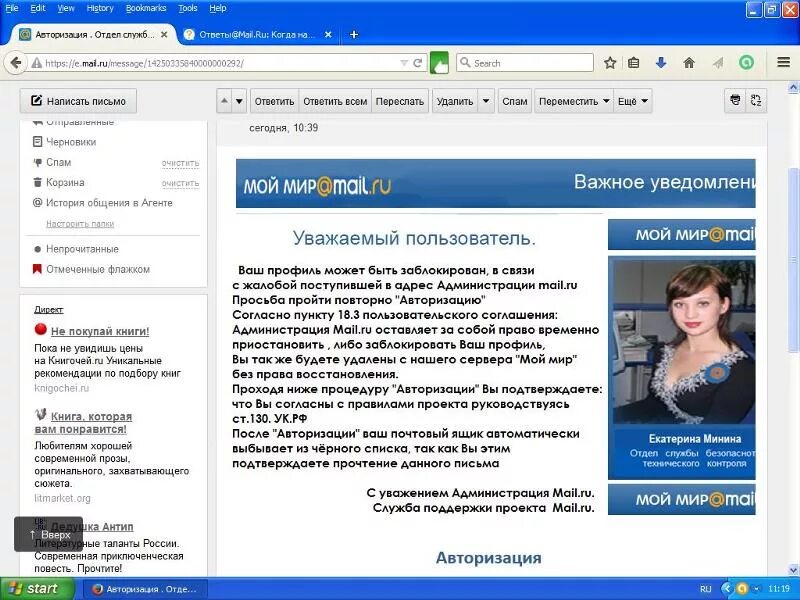Click the photo of Екатерина Минина

point(684,341)
